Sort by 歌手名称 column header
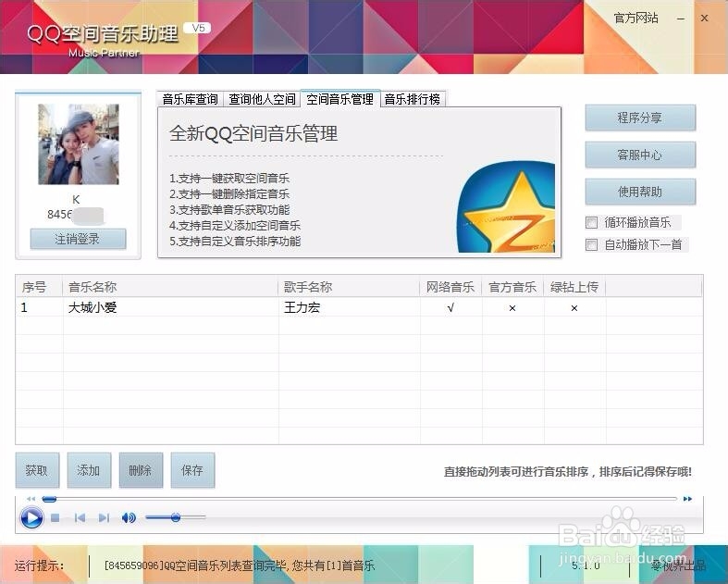This screenshot has height=584, width=728. tap(349, 287)
